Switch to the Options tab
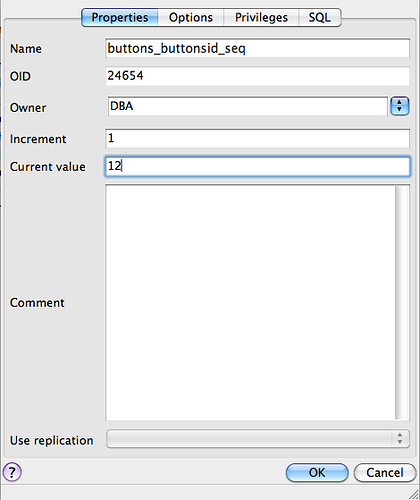 [x=191, y=17]
